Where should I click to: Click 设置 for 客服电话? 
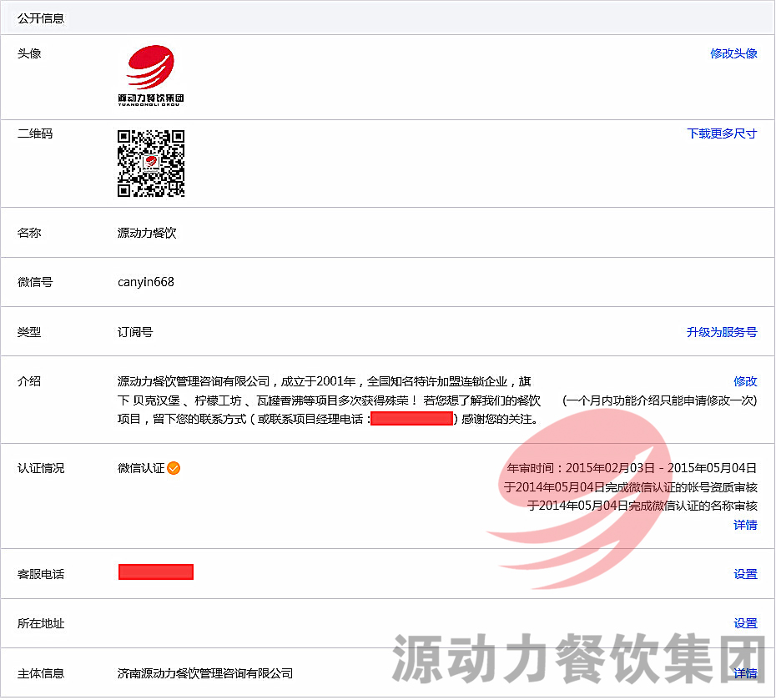[x=745, y=574]
